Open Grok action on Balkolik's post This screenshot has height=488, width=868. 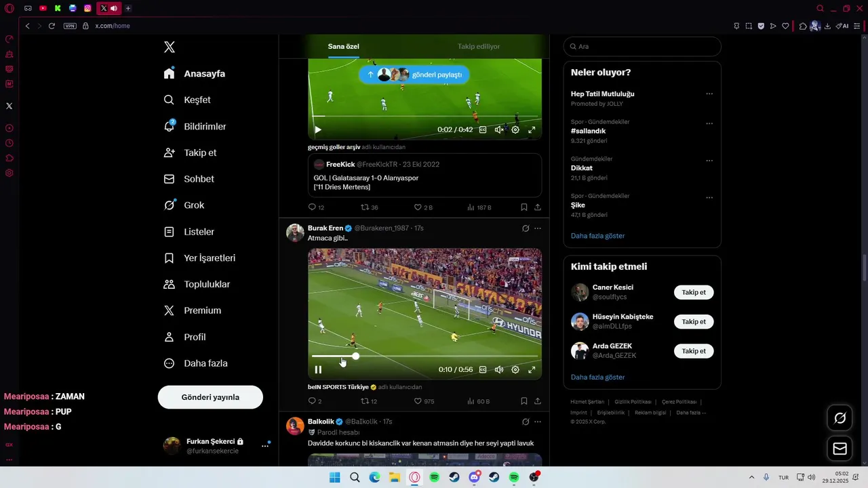(x=526, y=422)
